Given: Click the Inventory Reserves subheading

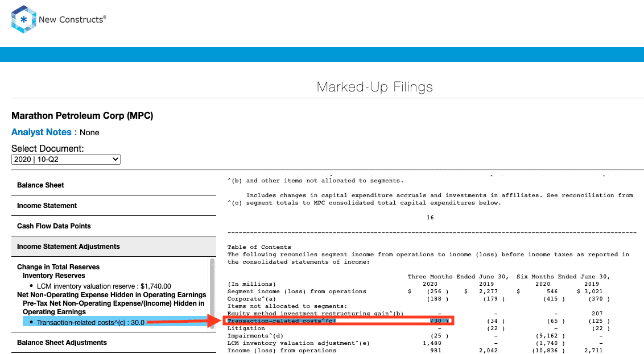Looking at the screenshot, I should [54, 276].
